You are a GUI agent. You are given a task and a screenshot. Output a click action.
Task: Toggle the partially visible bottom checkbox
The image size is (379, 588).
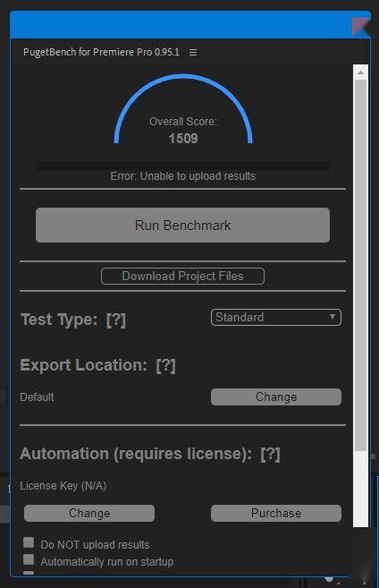coord(29,573)
